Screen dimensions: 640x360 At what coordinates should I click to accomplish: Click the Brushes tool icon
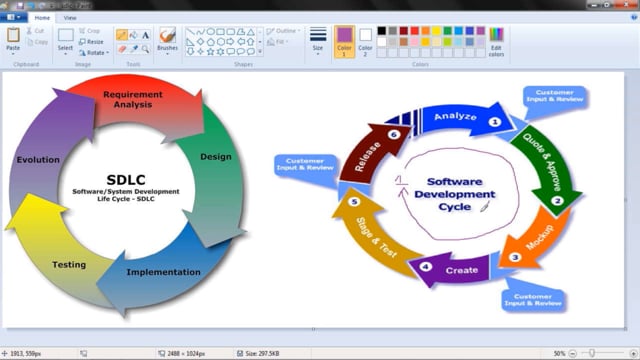[x=167, y=36]
